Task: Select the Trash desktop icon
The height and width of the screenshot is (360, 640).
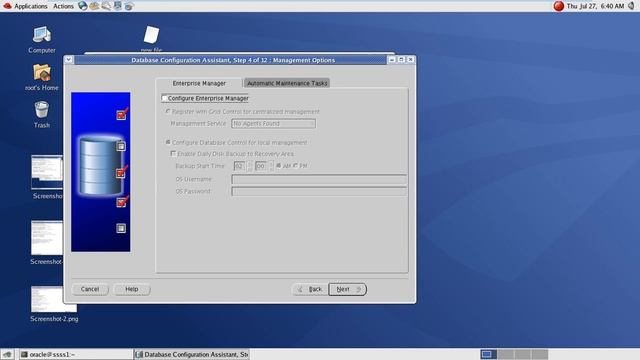Action: (42, 115)
